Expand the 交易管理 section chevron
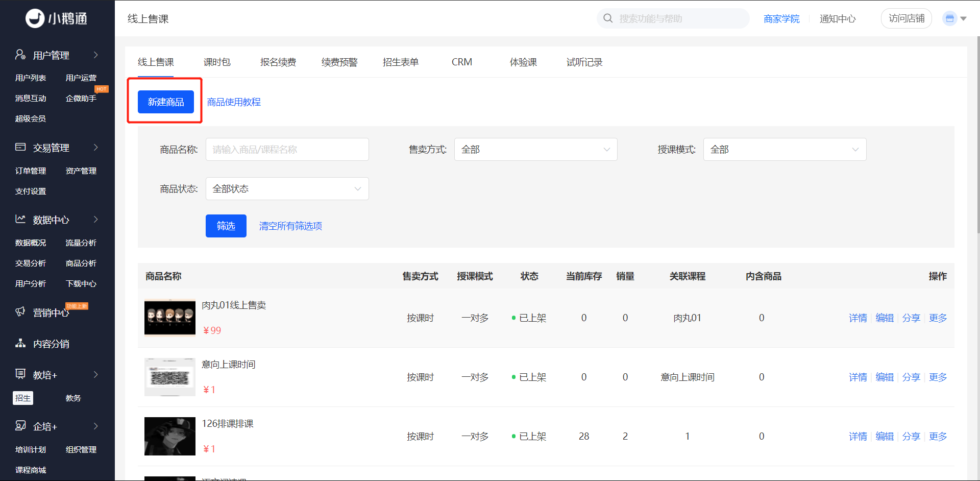The image size is (980, 481). (95, 147)
